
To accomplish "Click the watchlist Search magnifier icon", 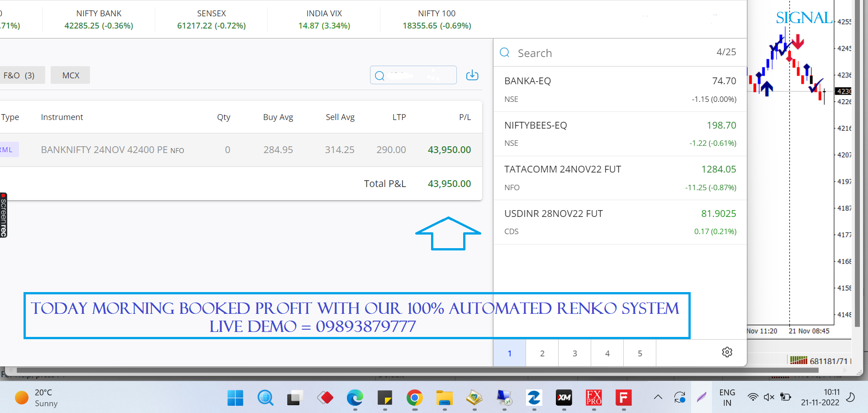I will tap(504, 53).
